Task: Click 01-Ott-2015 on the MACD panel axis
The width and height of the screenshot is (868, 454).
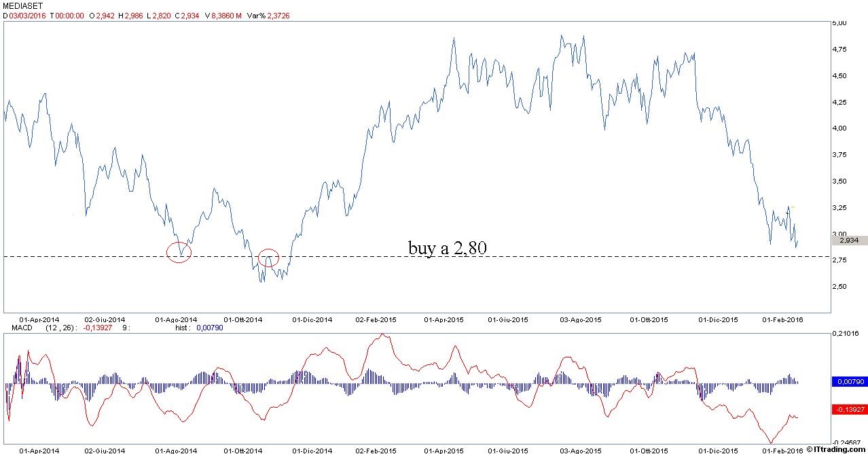Action: point(649,450)
